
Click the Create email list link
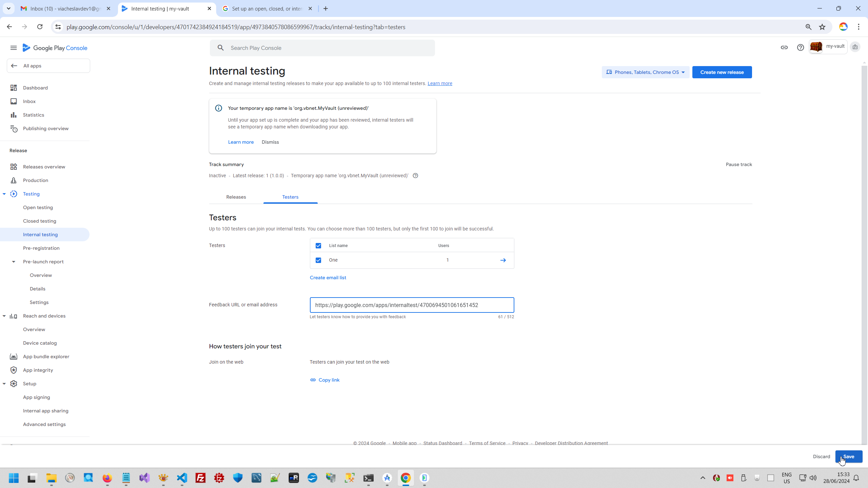[328, 278]
